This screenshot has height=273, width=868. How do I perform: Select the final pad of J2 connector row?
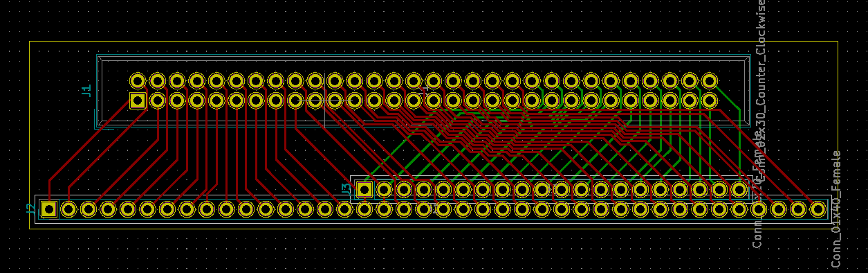click(818, 209)
